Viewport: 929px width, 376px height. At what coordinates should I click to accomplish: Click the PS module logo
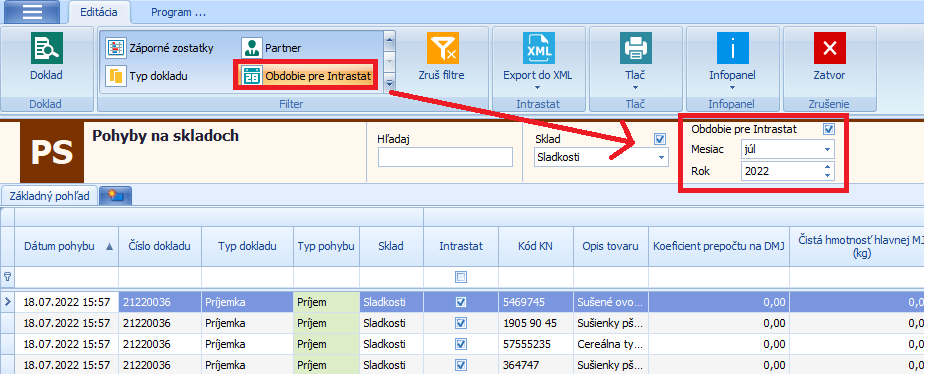[x=52, y=152]
